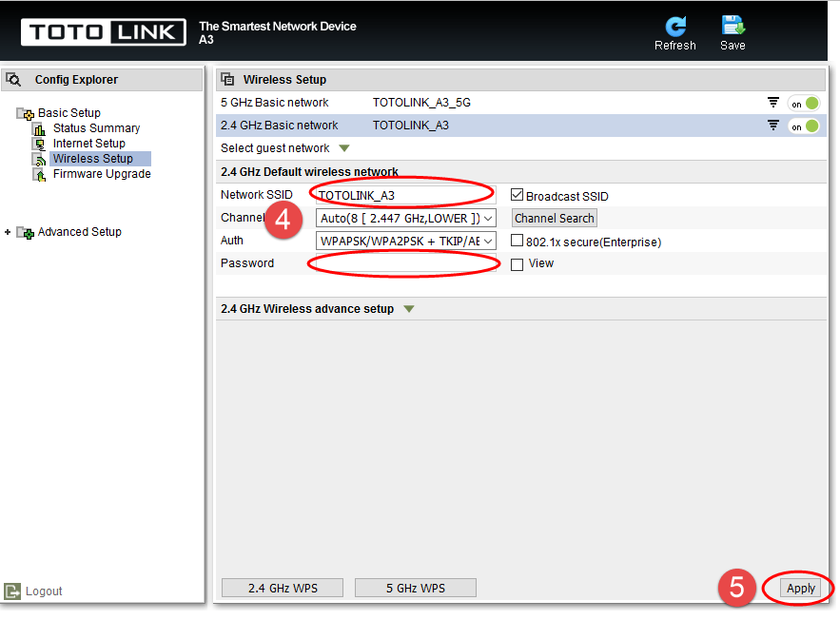The image size is (840, 620).
Task: Open the Auth type dropdown
Action: pos(405,241)
